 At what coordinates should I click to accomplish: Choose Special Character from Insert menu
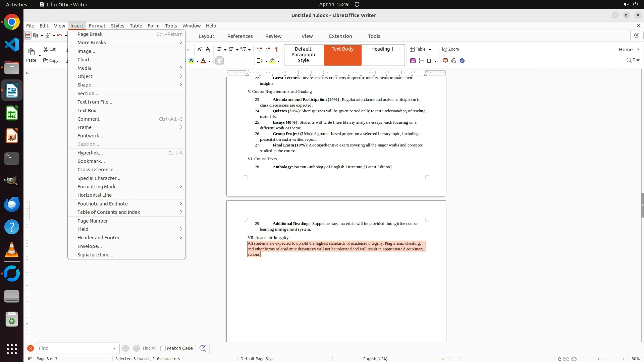[x=99, y=178]
